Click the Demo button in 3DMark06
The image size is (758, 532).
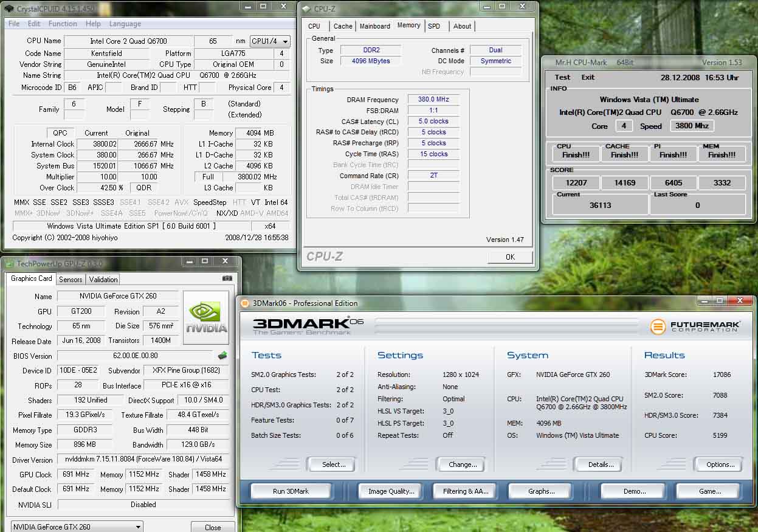(635, 491)
